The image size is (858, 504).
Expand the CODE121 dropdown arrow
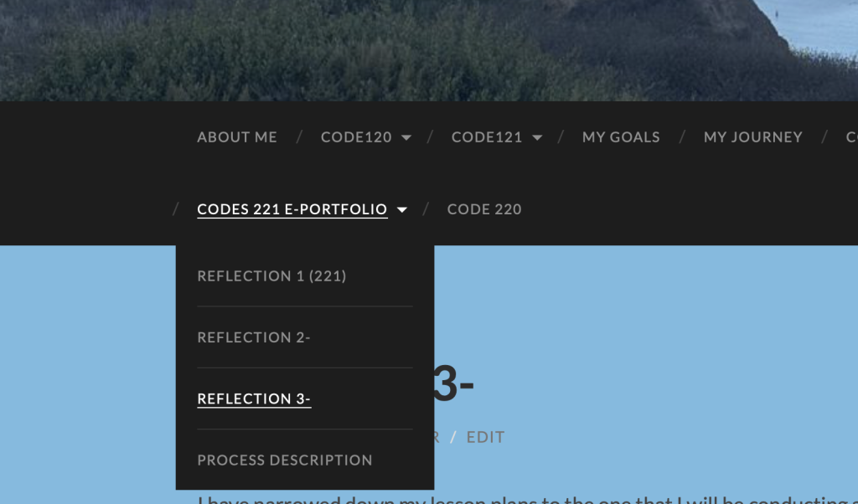click(537, 137)
